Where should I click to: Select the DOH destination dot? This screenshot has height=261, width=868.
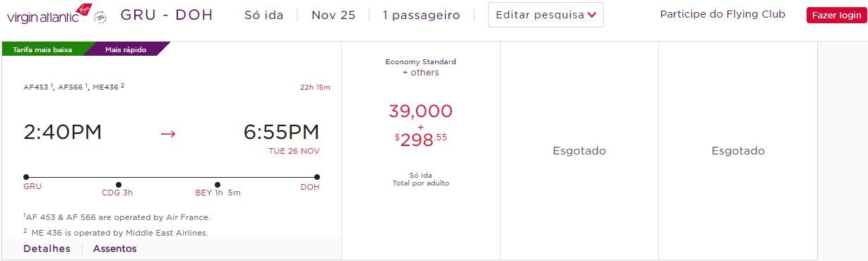pyautogui.click(x=317, y=177)
